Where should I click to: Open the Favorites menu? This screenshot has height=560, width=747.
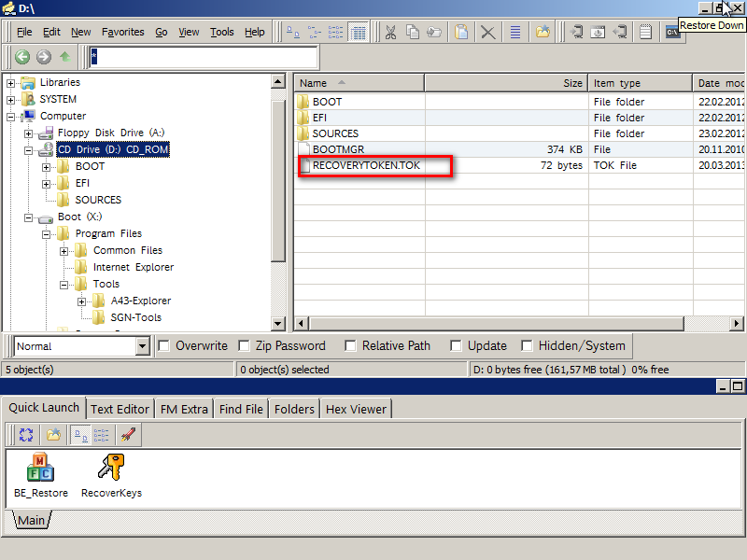click(122, 32)
